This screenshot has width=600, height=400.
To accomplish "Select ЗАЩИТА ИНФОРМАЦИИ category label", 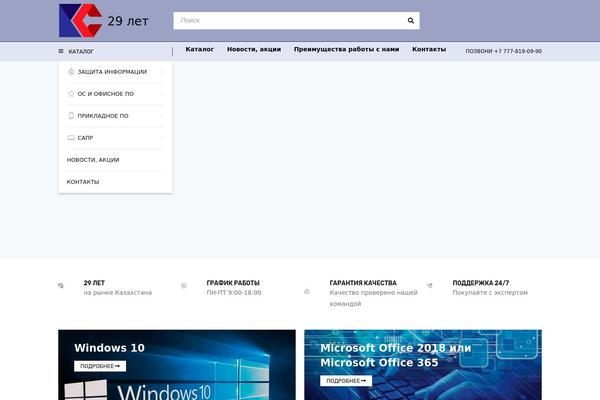I will (112, 72).
